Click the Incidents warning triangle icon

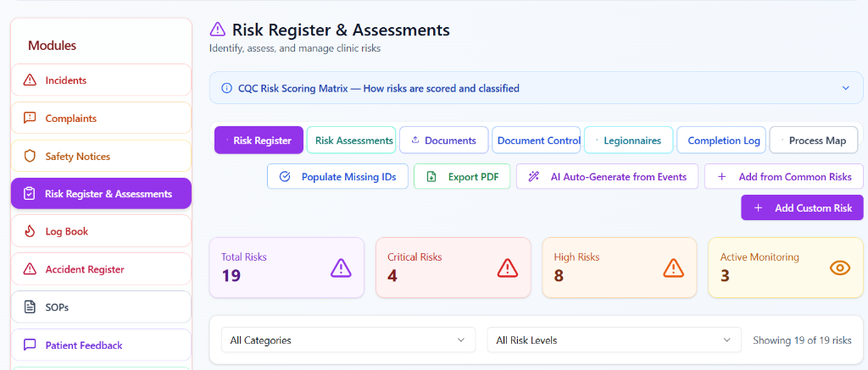click(x=30, y=80)
